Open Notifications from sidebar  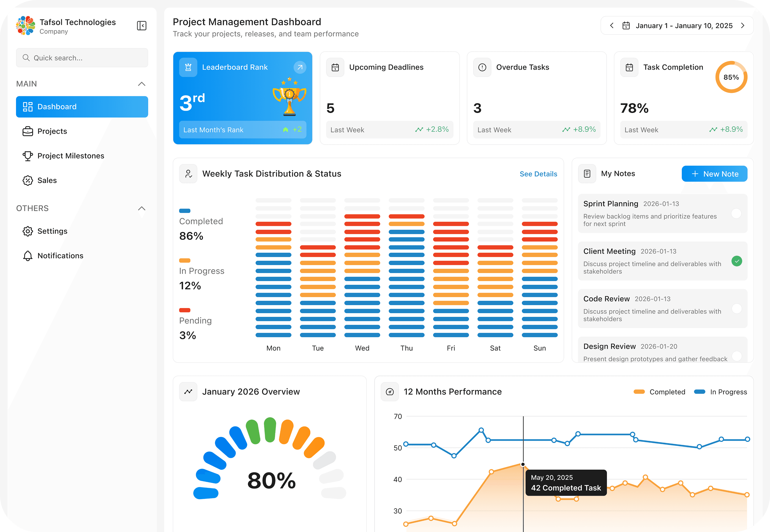click(60, 256)
